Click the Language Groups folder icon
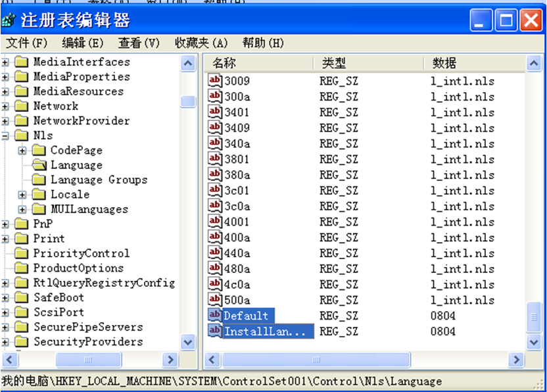547x392 pixels. [x=39, y=180]
